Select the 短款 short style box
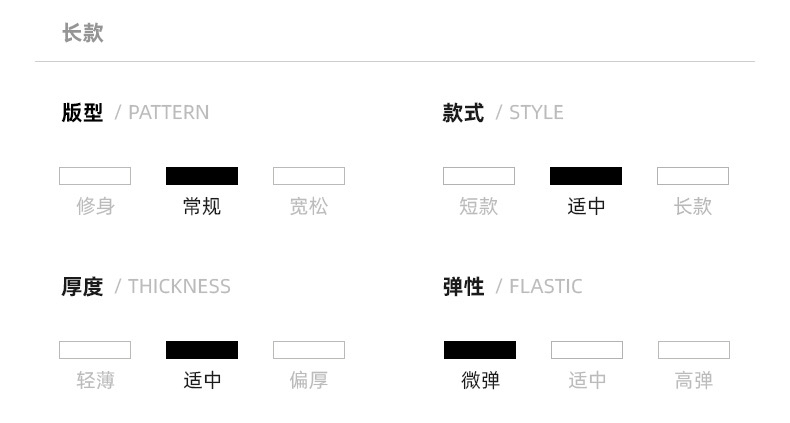This screenshot has height=423, width=790. [479, 176]
